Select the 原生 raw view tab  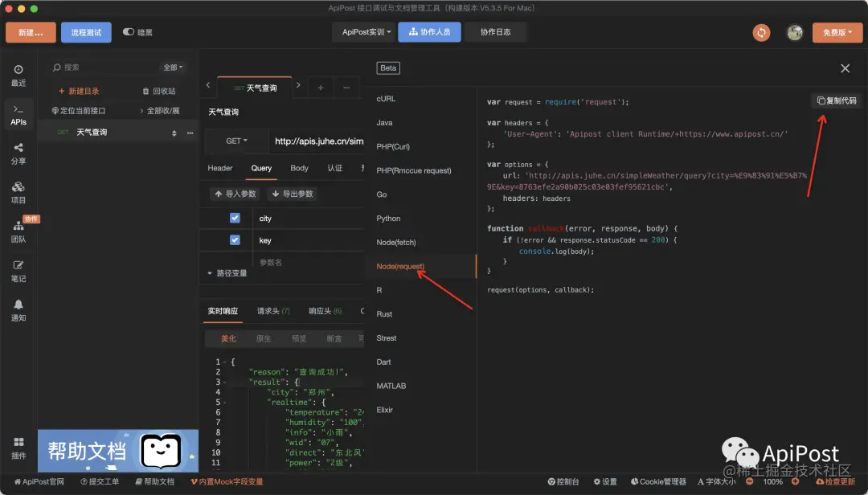click(x=264, y=339)
